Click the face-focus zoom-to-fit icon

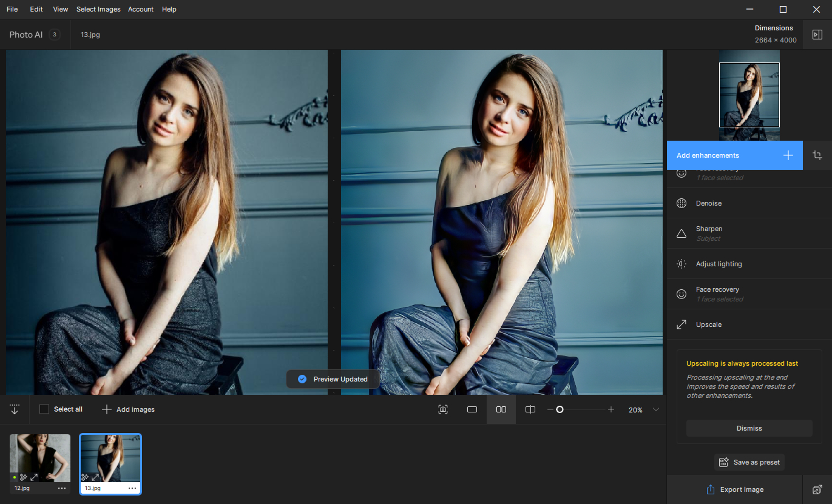coord(443,409)
